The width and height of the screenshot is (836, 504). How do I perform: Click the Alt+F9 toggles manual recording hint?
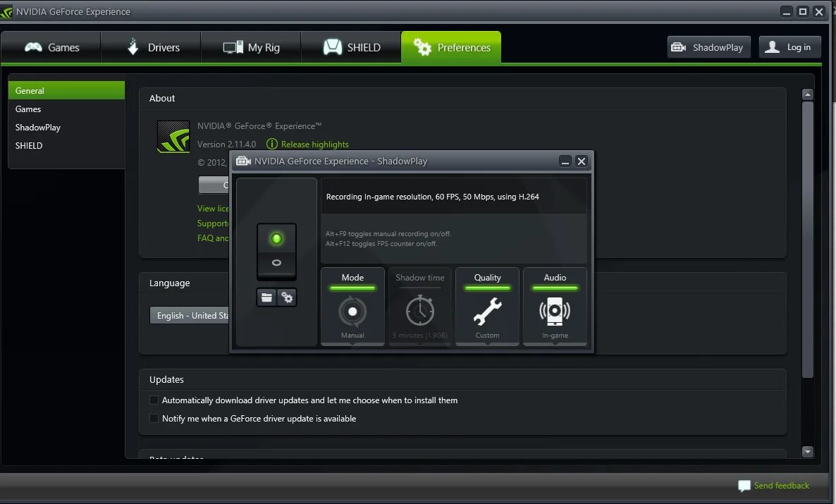pos(388,233)
